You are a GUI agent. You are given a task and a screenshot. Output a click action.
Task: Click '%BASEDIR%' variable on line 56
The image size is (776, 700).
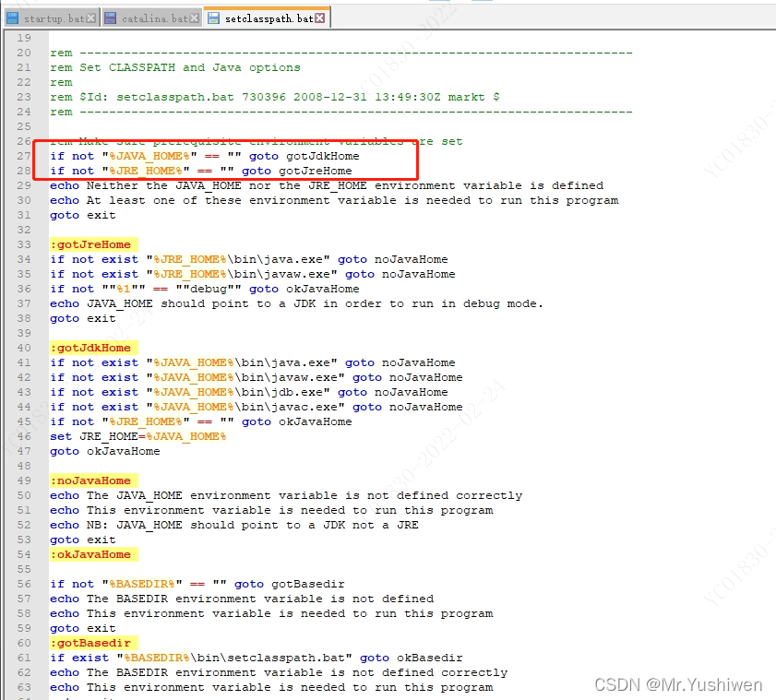point(142,584)
